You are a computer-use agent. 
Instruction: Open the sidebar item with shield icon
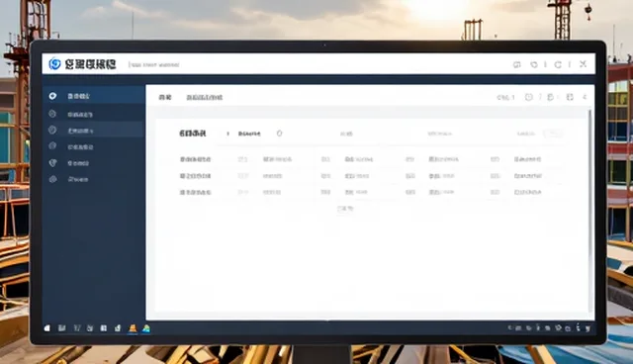point(94,163)
